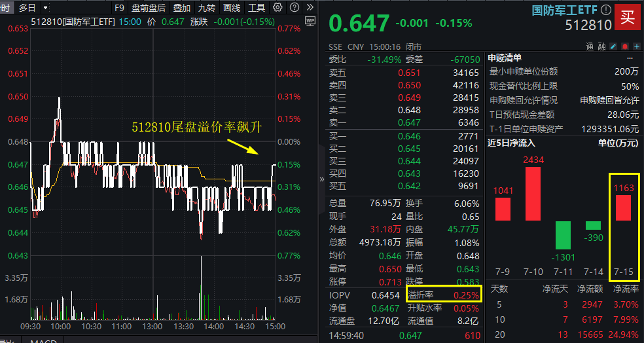This screenshot has width=644, height=343.
Task: Activate 画线 drawing tool
Action: [231, 7]
